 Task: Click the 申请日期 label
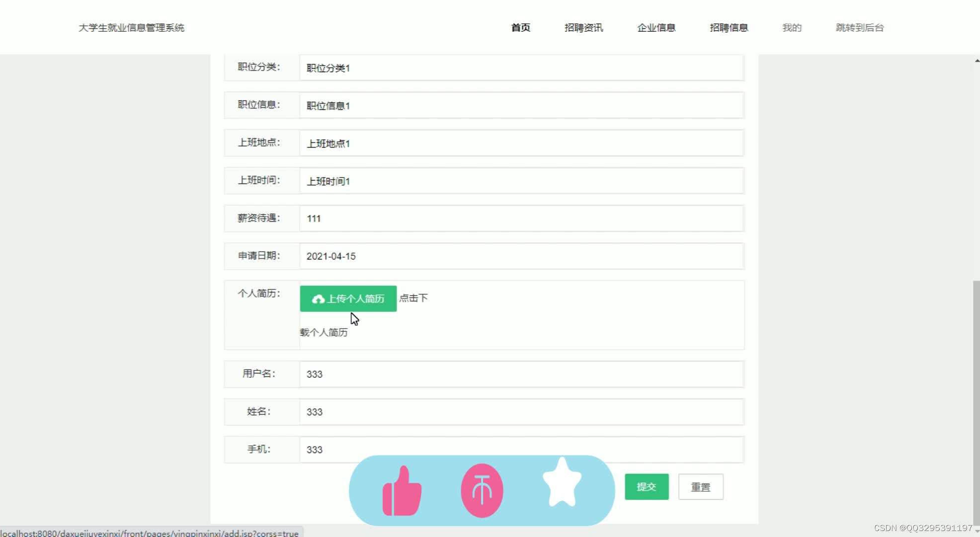[x=259, y=256]
